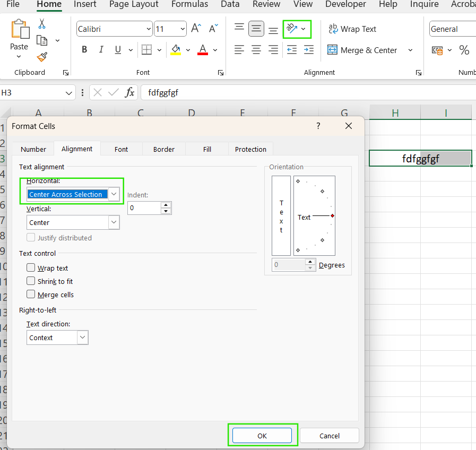
Task: Apply Percent Style
Action: point(464,50)
